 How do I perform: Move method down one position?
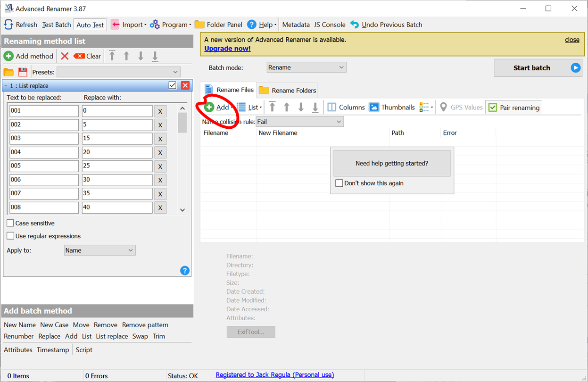tap(141, 56)
